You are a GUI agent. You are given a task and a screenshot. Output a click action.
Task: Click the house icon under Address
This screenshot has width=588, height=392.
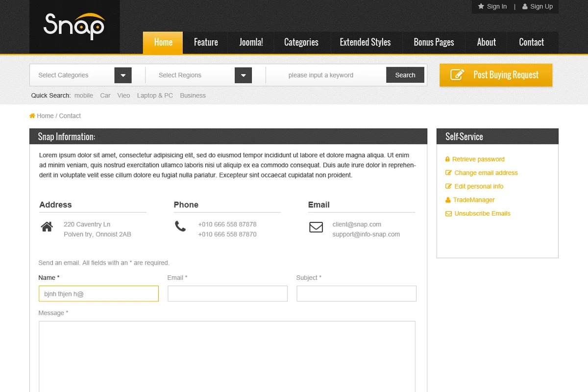click(47, 227)
